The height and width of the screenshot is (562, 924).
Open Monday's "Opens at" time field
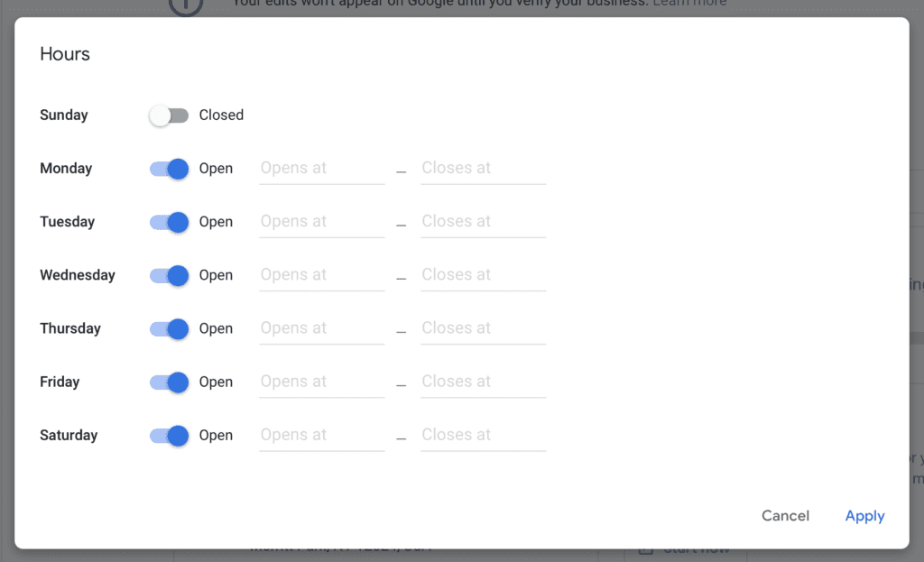point(321,169)
